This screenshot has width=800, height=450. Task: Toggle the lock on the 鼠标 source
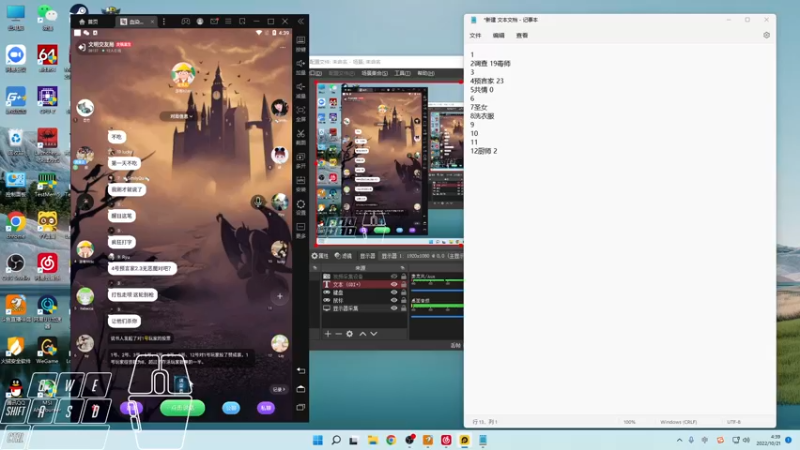(x=404, y=301)
